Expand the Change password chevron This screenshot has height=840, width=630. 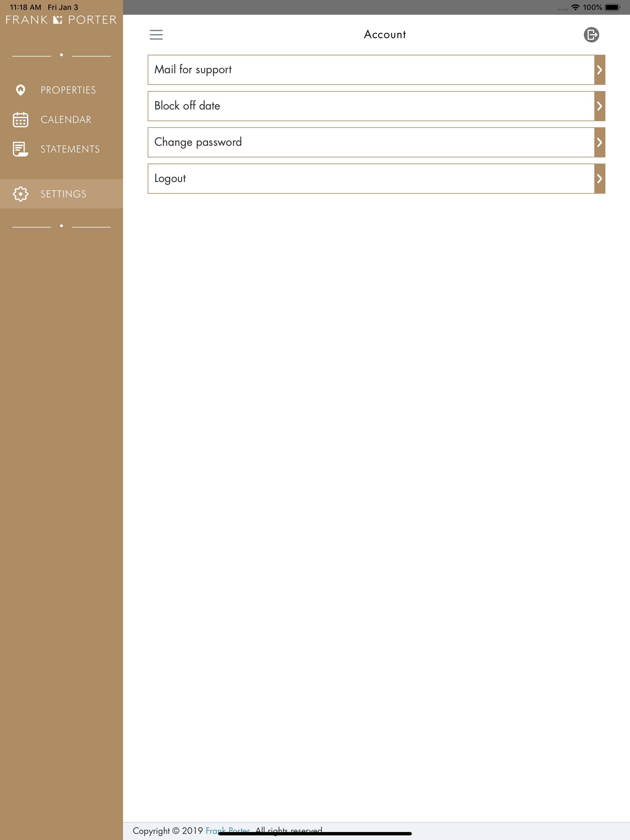pyautogui.click(x=599, y=142)
